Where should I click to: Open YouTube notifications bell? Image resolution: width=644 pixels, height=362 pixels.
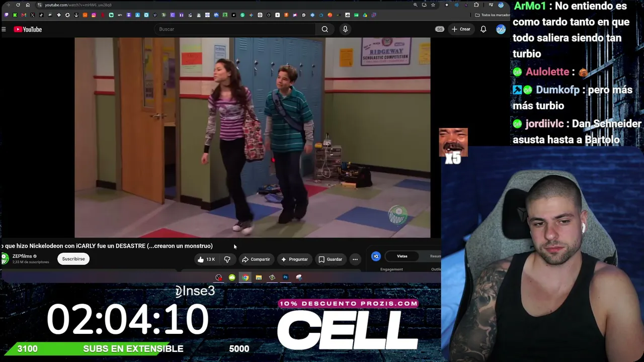click(483, 29)
